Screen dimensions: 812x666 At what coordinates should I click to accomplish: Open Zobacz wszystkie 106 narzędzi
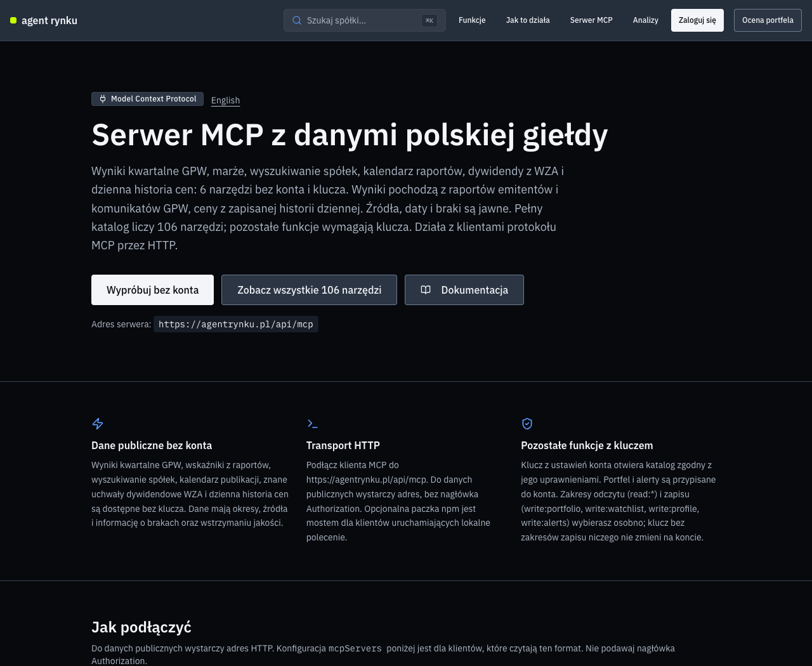(x=309, y=290)
